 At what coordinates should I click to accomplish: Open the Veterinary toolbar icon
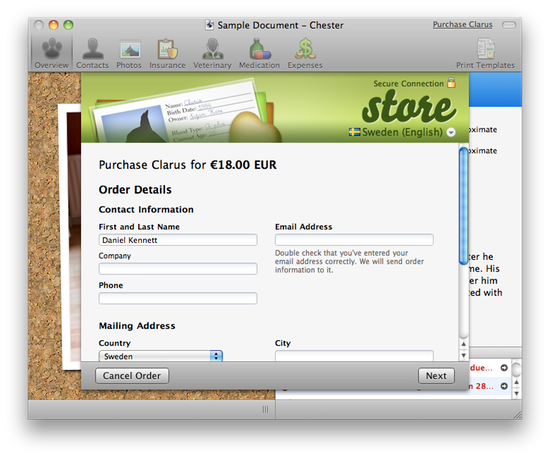coord(212,53)
